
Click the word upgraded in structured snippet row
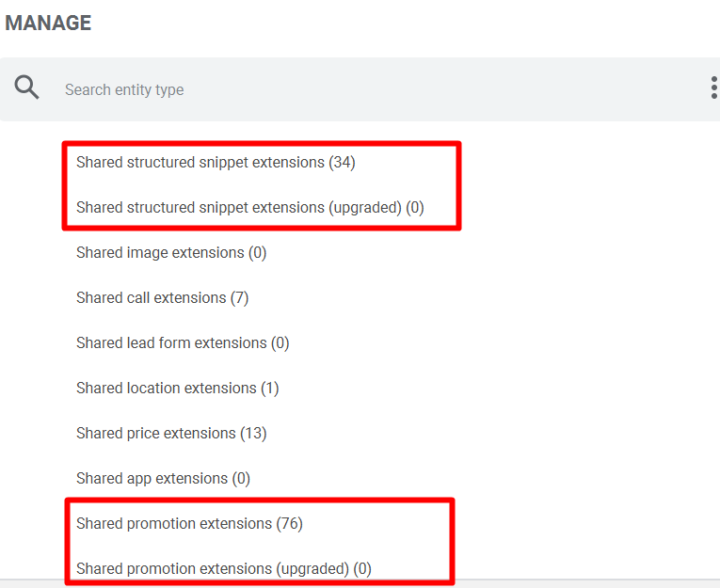pyautogui.click(x=365, y=208)
